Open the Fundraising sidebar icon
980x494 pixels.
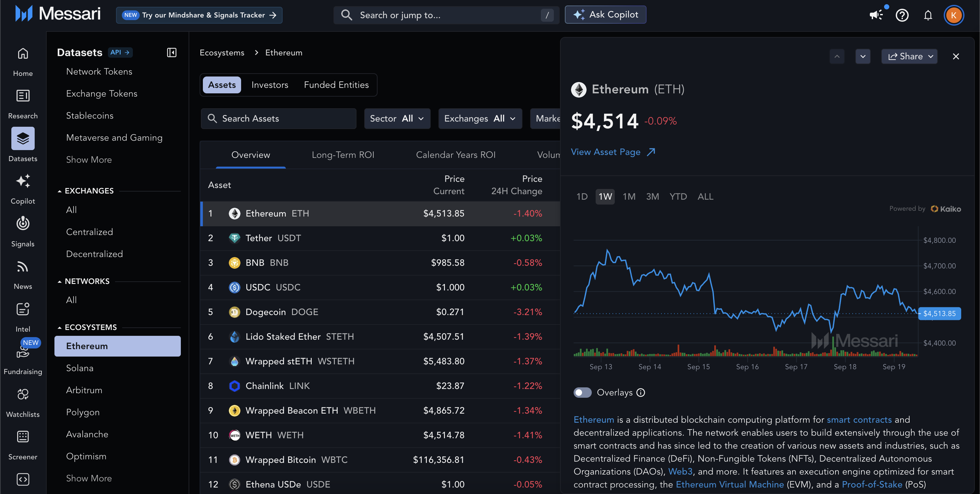pos(23,352)
